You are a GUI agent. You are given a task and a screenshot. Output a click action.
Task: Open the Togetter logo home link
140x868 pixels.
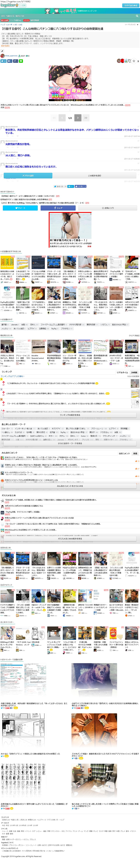[9, 5]
